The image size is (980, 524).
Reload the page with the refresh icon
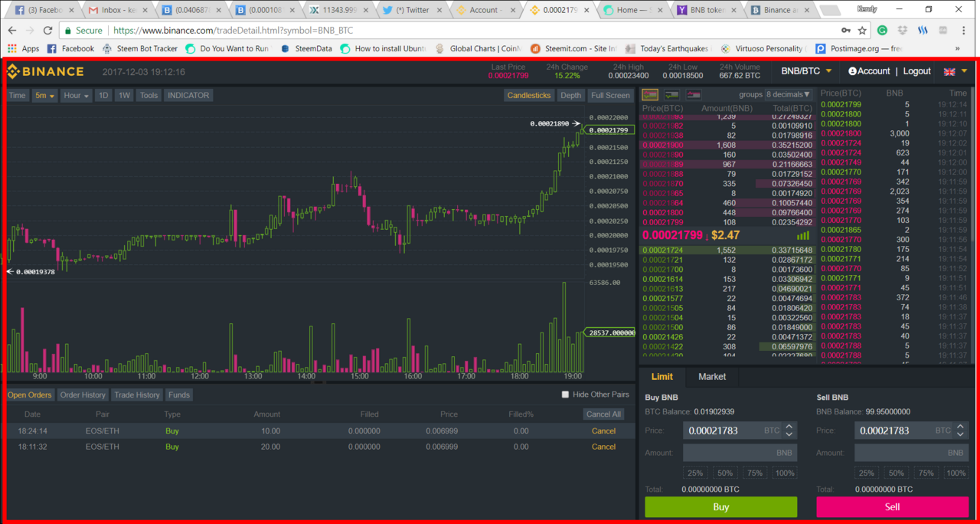[x=47, y=31]
